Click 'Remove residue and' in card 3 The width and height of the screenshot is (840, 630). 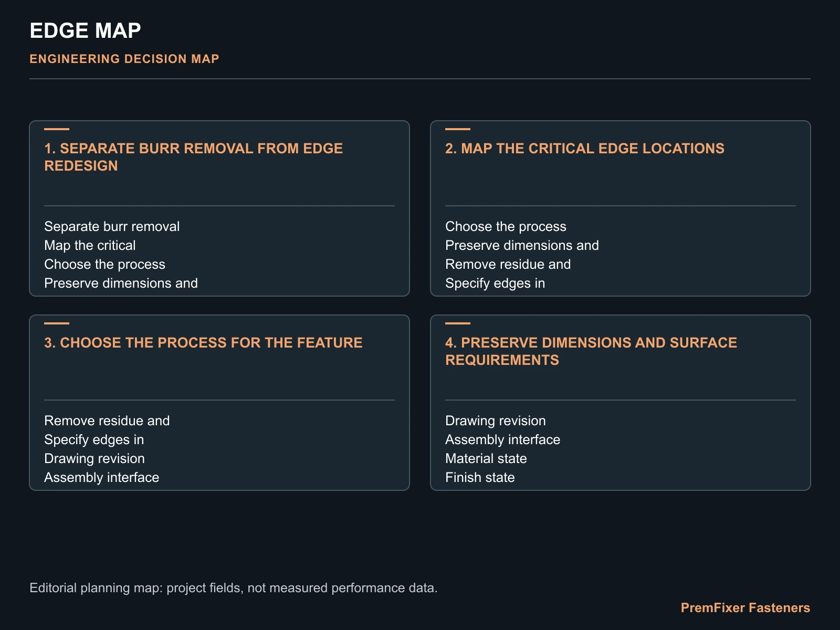tap(107, 421)
